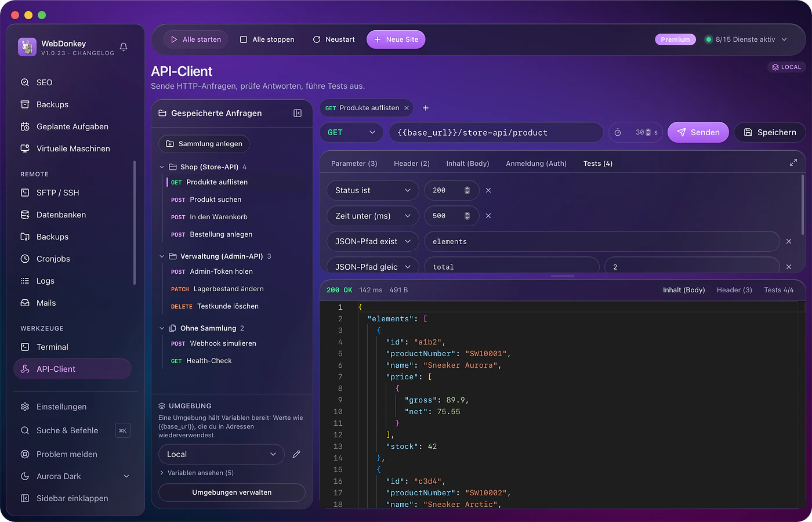
Task: Collapse the Shop (Store-API) collection
Action: pyautogui.click(x=162, y=167)
